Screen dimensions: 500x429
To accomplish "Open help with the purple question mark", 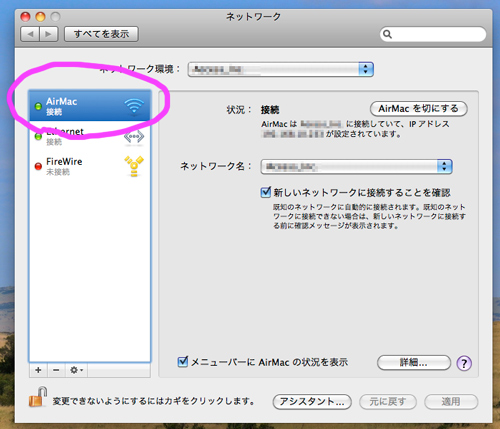I will pos(464,363).
